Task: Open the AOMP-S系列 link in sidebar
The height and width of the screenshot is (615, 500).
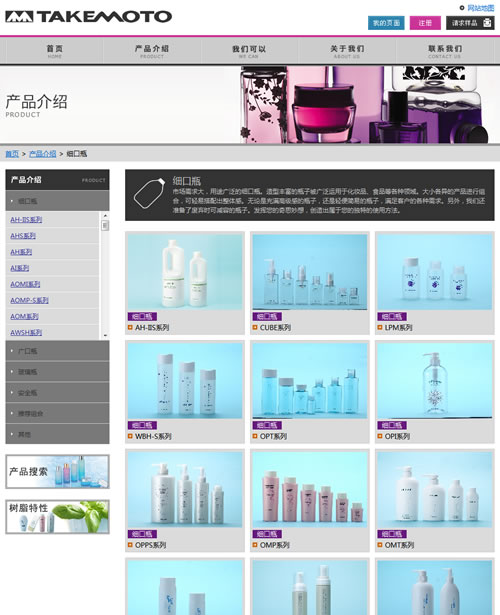Action: [x=29, y=300]
